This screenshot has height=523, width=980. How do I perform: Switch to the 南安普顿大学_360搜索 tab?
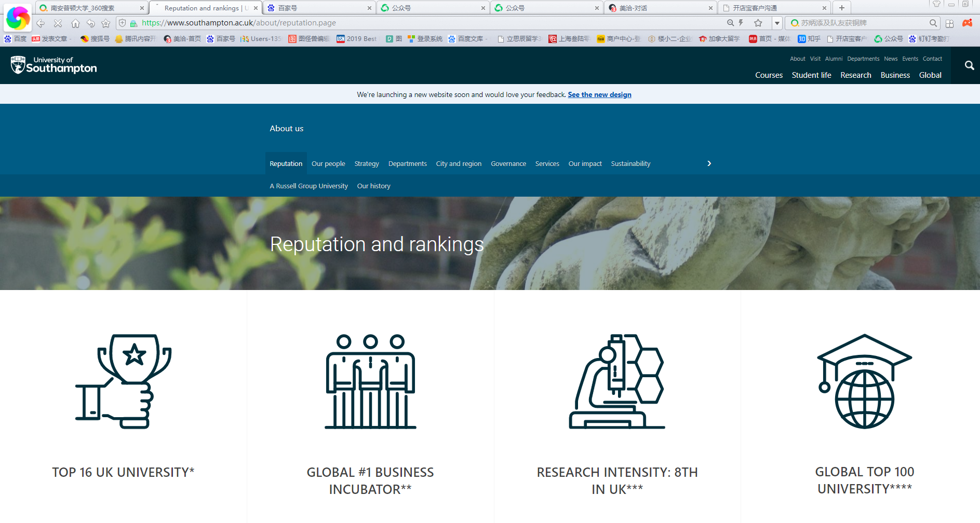pyautogui.click(x=92, y=8)
